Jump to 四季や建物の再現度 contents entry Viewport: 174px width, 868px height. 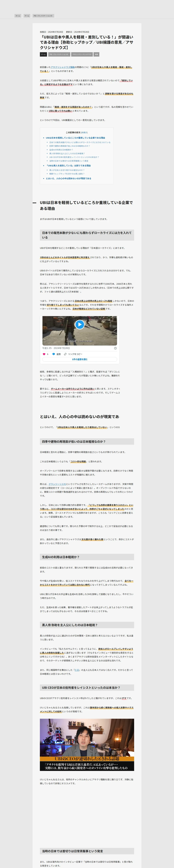tap(70, 146)
